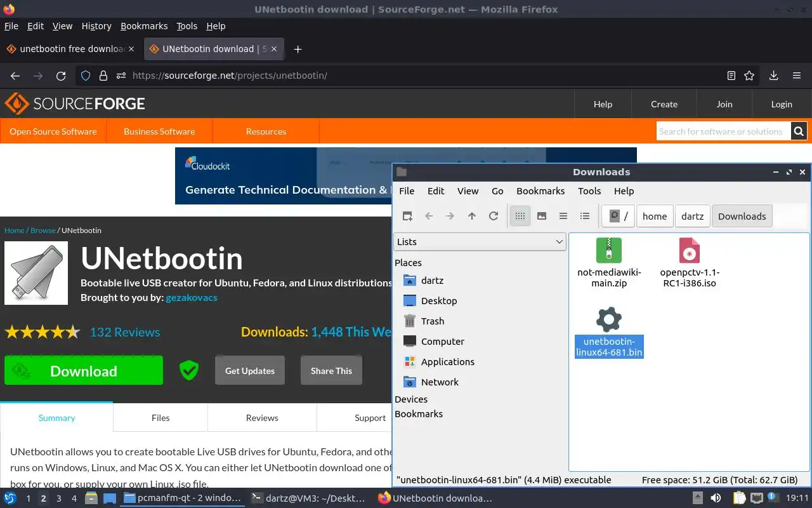Viewport: 812px width, 508px height.
Task: Switch to "unetbootin free download" Firefox tab
Action: point(71,49)
